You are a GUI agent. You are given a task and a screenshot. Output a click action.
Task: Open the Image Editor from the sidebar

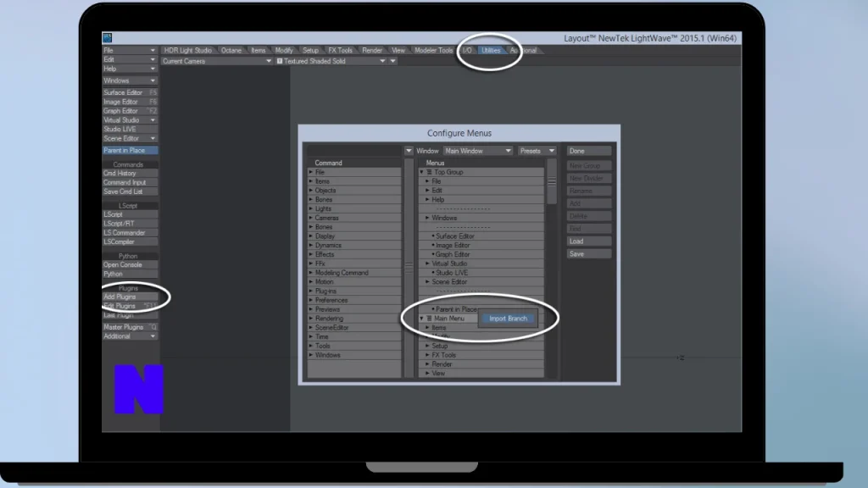tap(130, 102)
